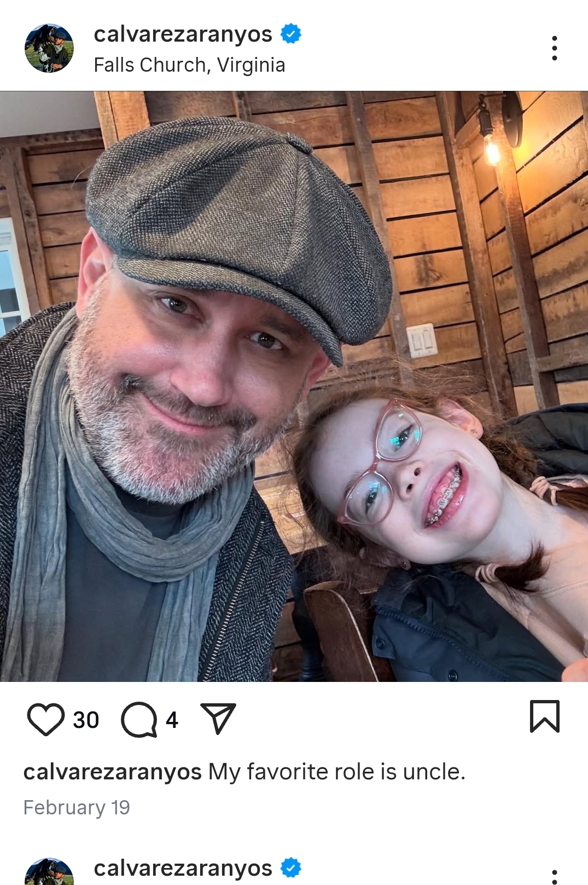Viewport: 588px width, 885px height.
Task: Open calvarezaranyos username in the caption
Action: tap(113, 772)
